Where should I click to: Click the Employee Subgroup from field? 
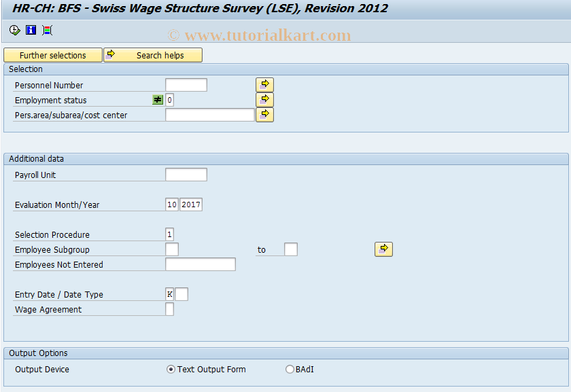coord(172,249)
